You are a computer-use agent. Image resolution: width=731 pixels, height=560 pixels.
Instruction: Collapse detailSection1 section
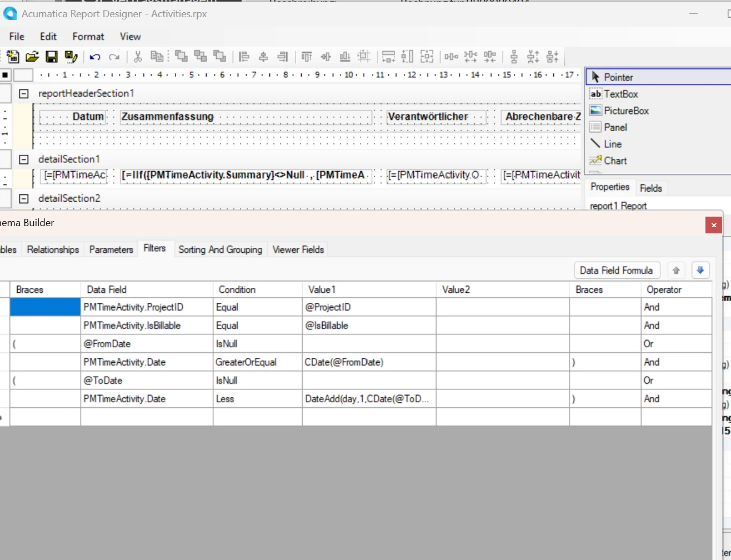click(24, 159)
